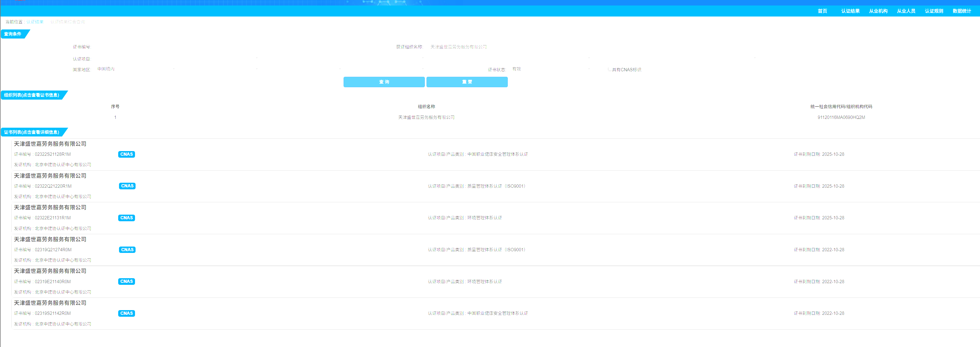The width and height of the screenshot is (980, 347).
Task: Click CNAS badge for certificate 02319E21140R0M
Action: point(126,281)
